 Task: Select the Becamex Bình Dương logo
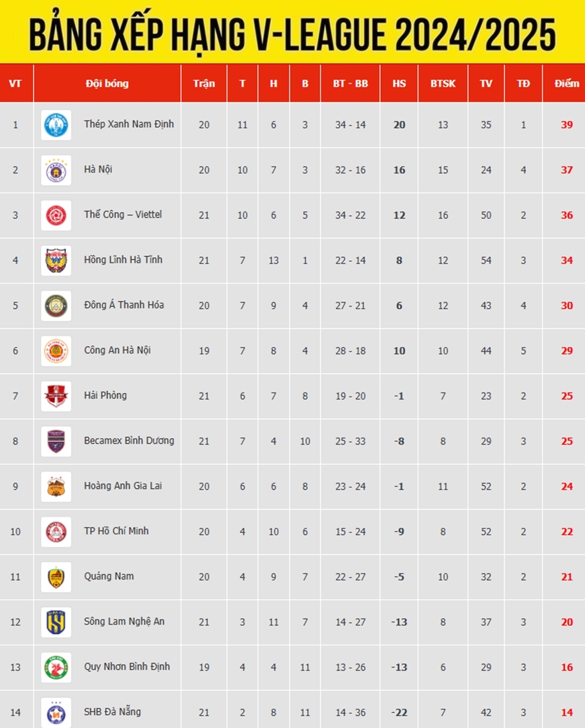tap(56, 441)
